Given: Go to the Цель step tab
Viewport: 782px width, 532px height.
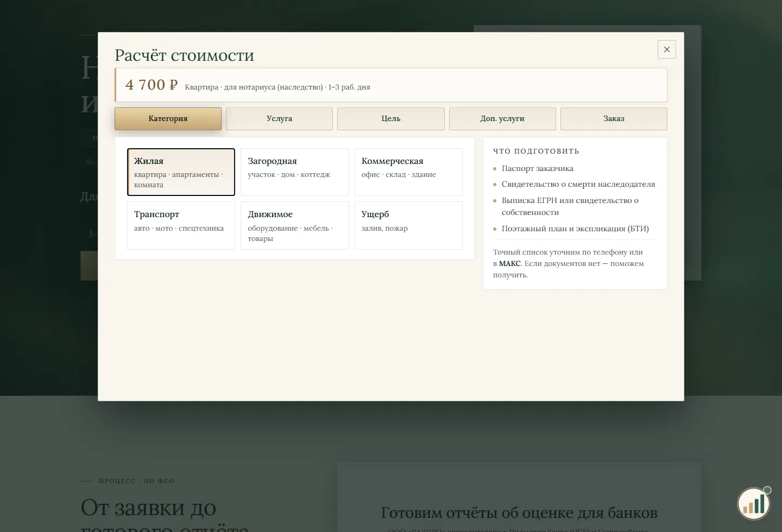Looking at the screenshot, I should pos(391,119).
